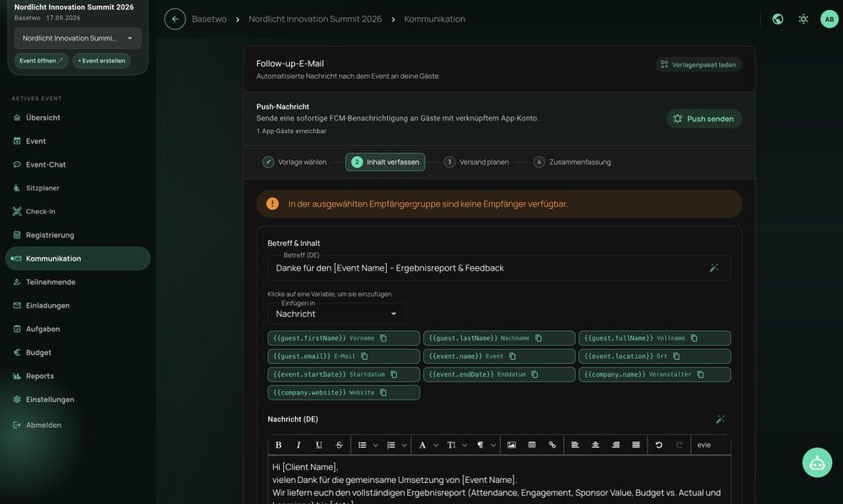Screen dimensions: 843x504
Task: Click the Push senden button
Action: pyautogui.click(x=704, y=119)
